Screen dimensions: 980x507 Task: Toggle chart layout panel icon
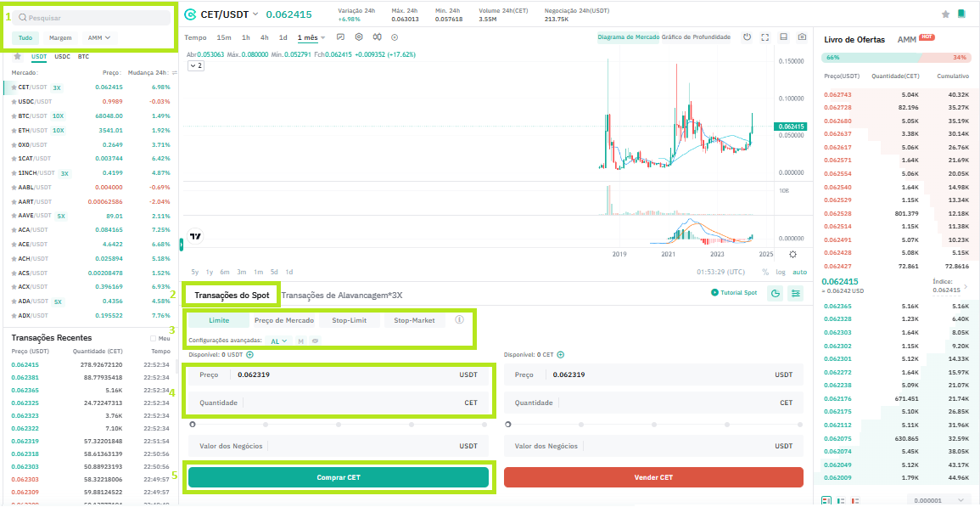tap(783, 37)
